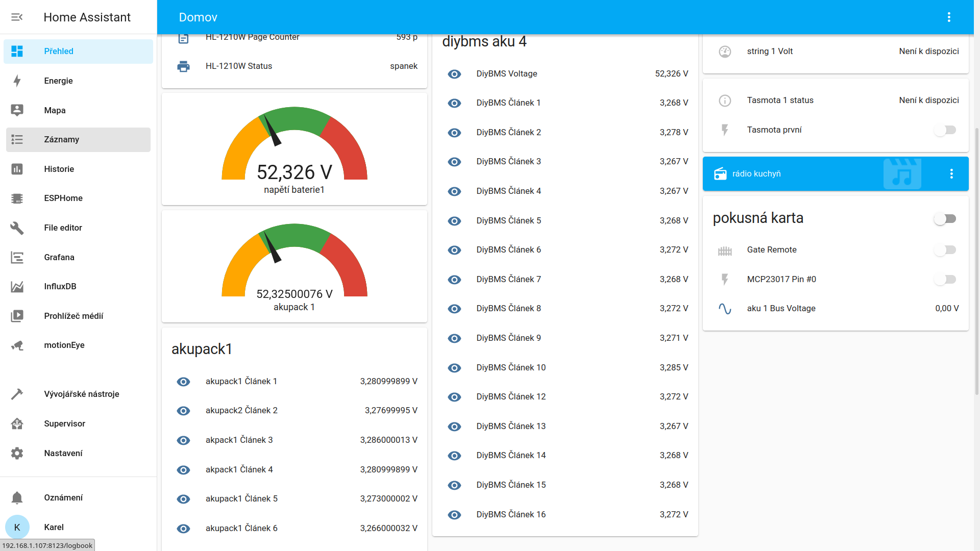
Task: Click the motionEye camera icon
Action: 17,345
